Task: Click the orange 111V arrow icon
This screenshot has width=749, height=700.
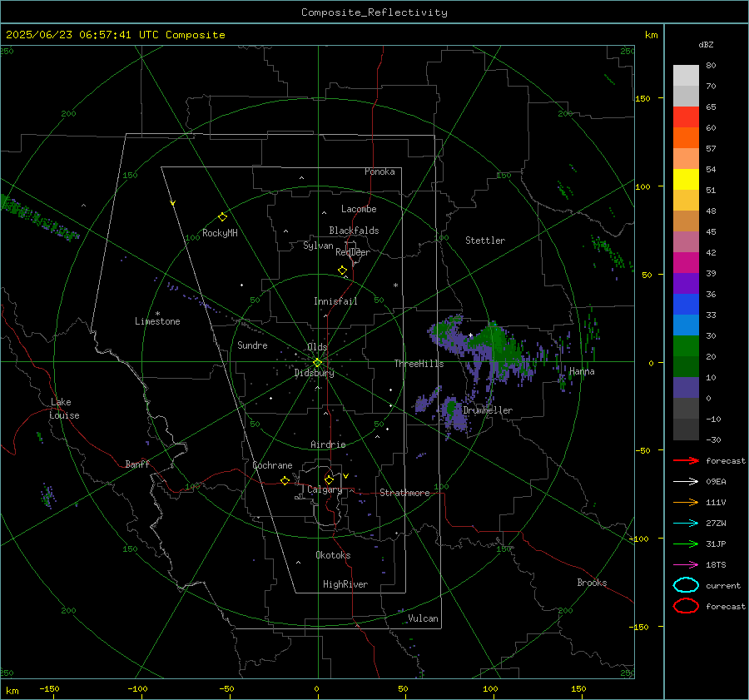Action: tap(686, 502)
